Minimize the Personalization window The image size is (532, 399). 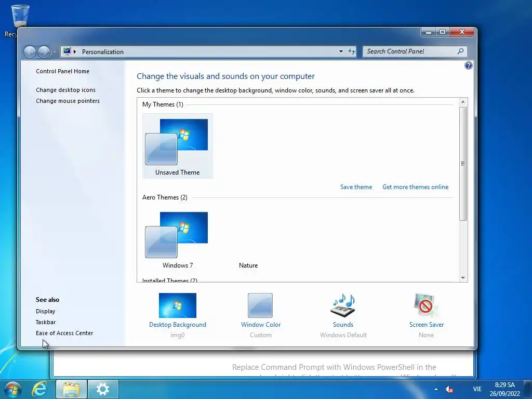click(429, 32)
